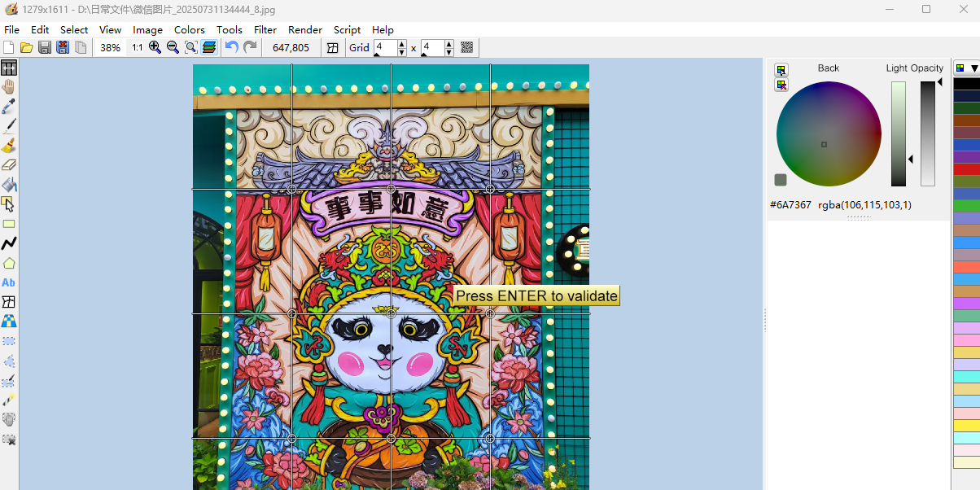Save the image with Save As
The height and width of the screenshot is (490, 980).
click(x=63, y=47)
